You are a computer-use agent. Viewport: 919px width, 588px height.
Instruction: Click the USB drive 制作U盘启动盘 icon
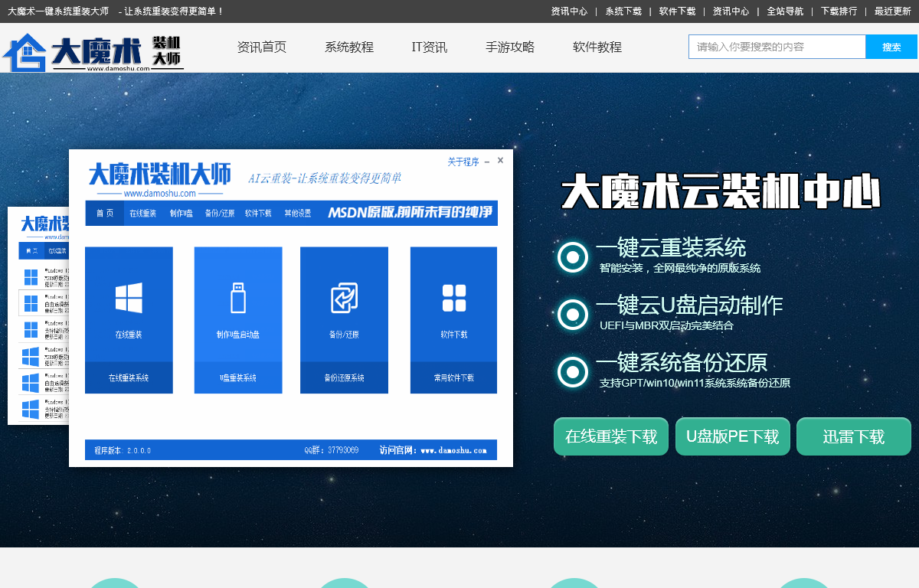pyautogui.click(x=238, y=297)
